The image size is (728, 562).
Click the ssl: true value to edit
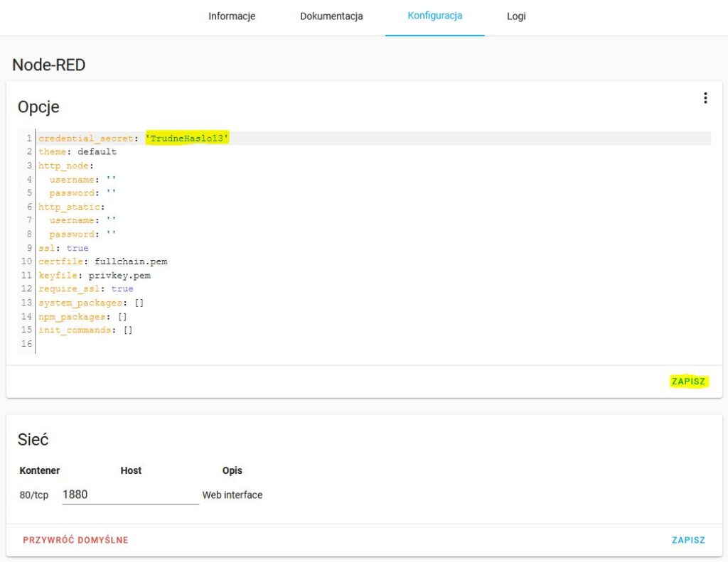[x=77, y=247]
